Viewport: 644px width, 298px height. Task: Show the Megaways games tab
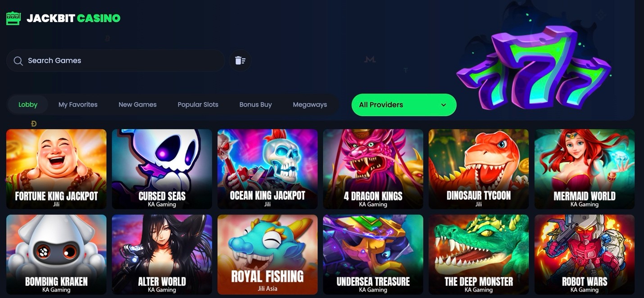(310, 104)
